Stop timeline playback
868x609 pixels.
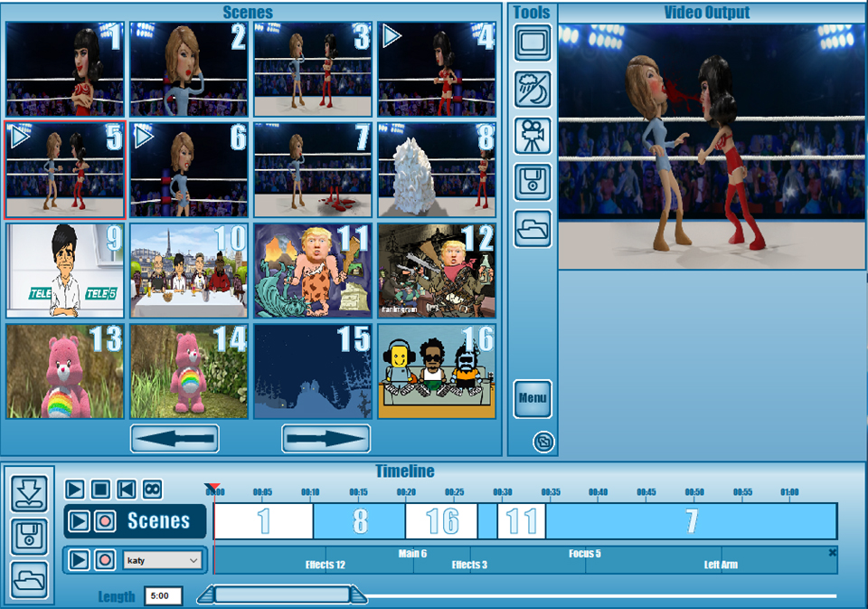tap(100, 490)
